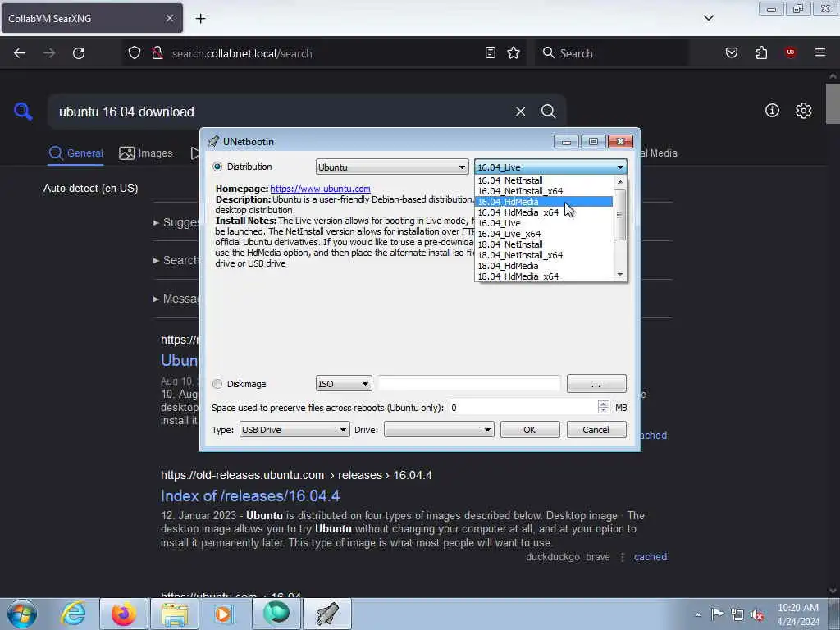The width and height of the screenshot is (840, 630).
Task: Open the Drive selection dropdown
Action: (x=439, y=430)
